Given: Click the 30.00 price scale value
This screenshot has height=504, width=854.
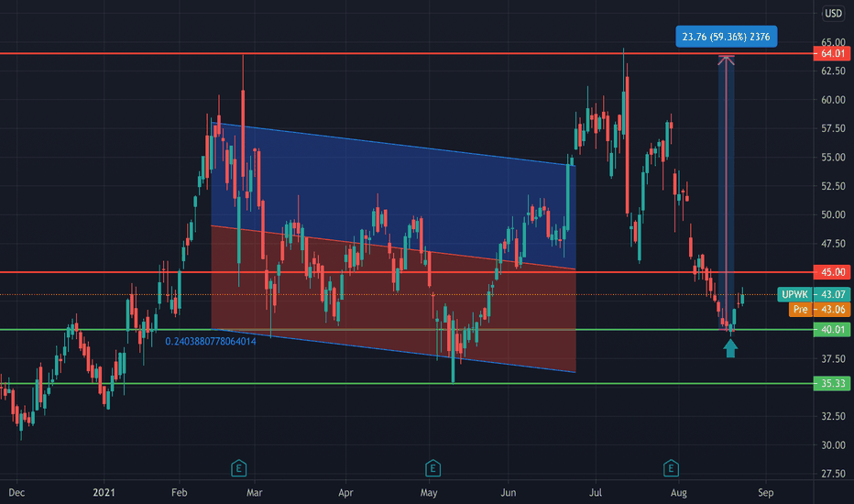Looking at the screenshot, I should click(x=833, y=445).
